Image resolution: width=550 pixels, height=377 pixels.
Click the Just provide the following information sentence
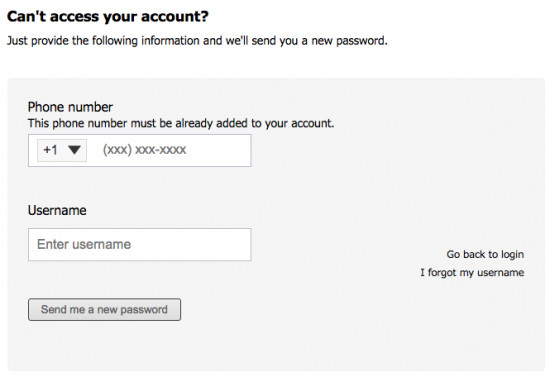click(x=197, y=41)
